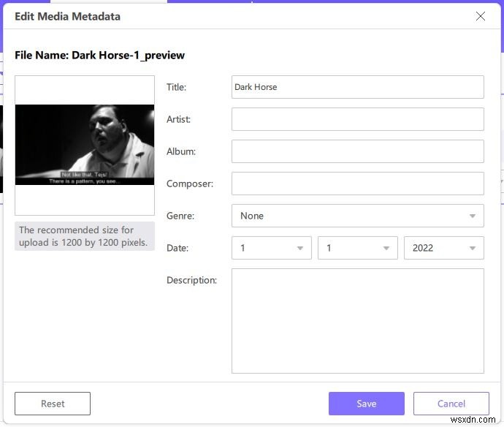504x427 pixels.
Task: Close the Edit Media Metadata dialog
Action: coord(480,16)
